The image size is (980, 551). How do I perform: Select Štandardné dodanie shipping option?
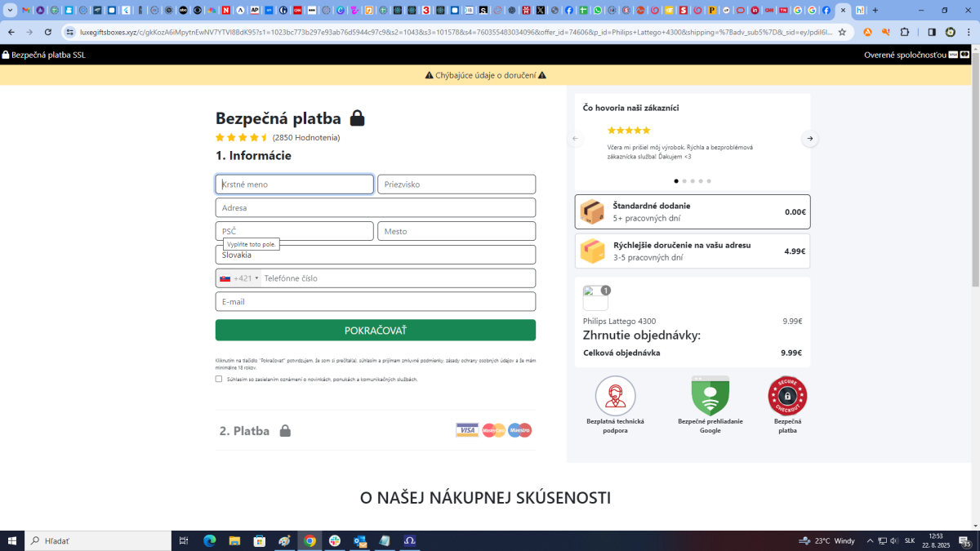(x=692, y=211)
